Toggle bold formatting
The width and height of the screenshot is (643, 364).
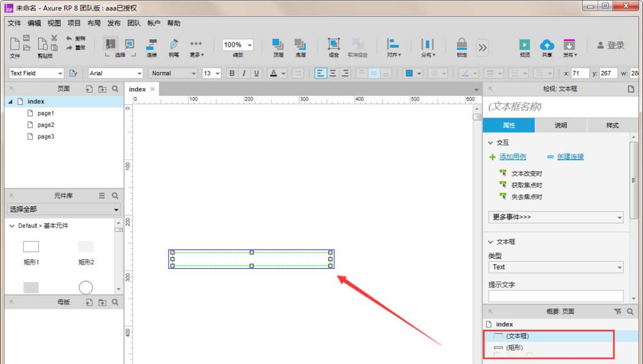232,73
